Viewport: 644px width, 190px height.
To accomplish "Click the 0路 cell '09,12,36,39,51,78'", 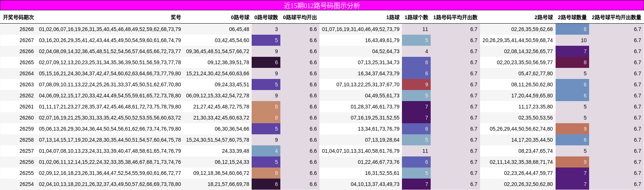I will click(228, 62).
